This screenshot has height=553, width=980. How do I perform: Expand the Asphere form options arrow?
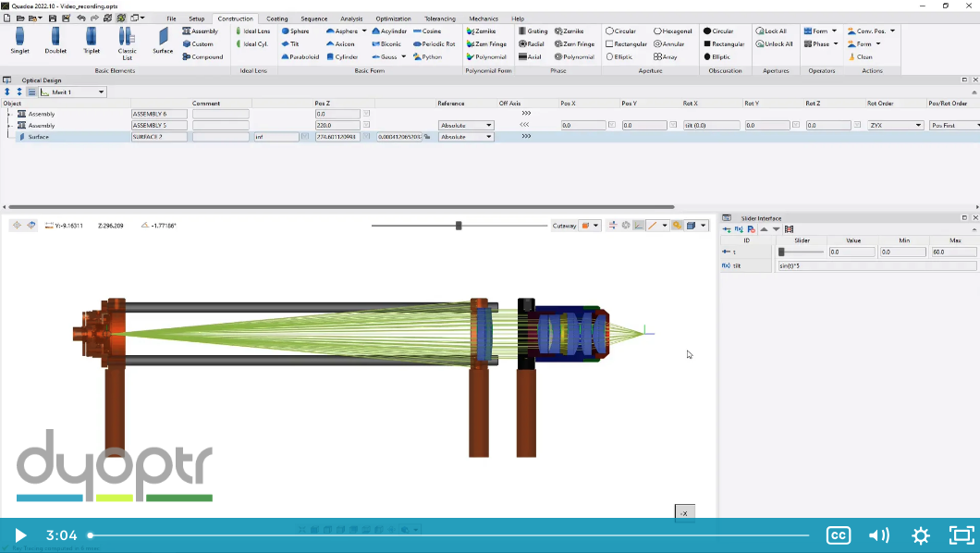click(x=364, y=31)
